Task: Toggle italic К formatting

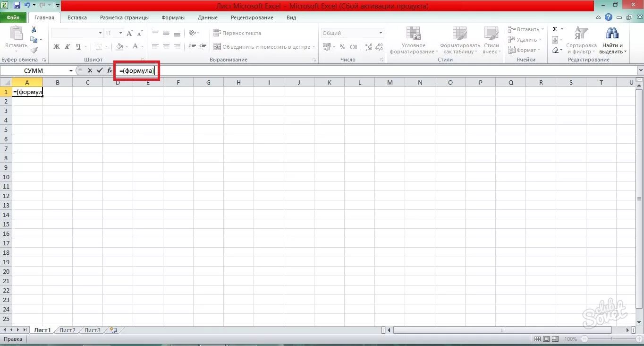Action: click(68, 47)
